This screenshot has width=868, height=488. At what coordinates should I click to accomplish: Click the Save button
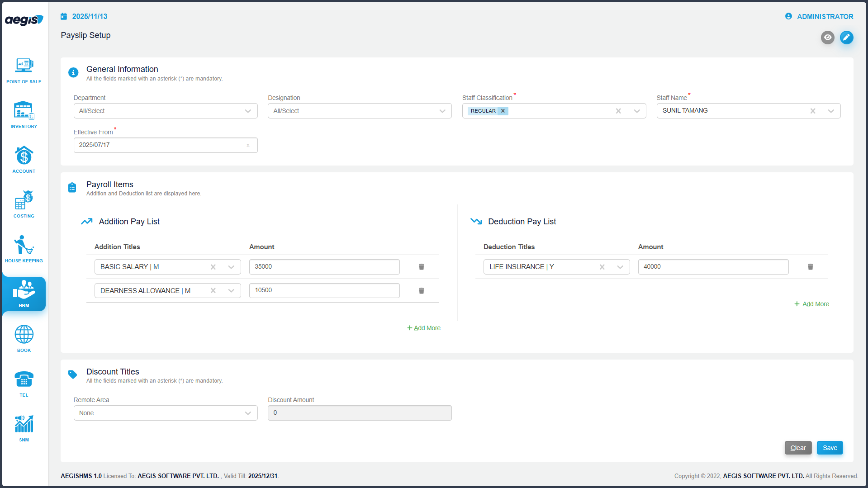pyautogui.click(x=830, y=448)
